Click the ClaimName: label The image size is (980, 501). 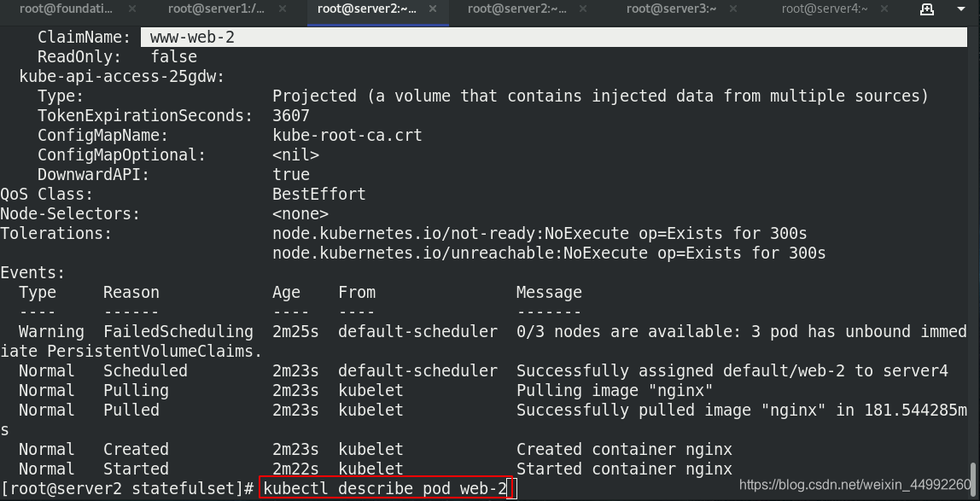tap(84, 38)
